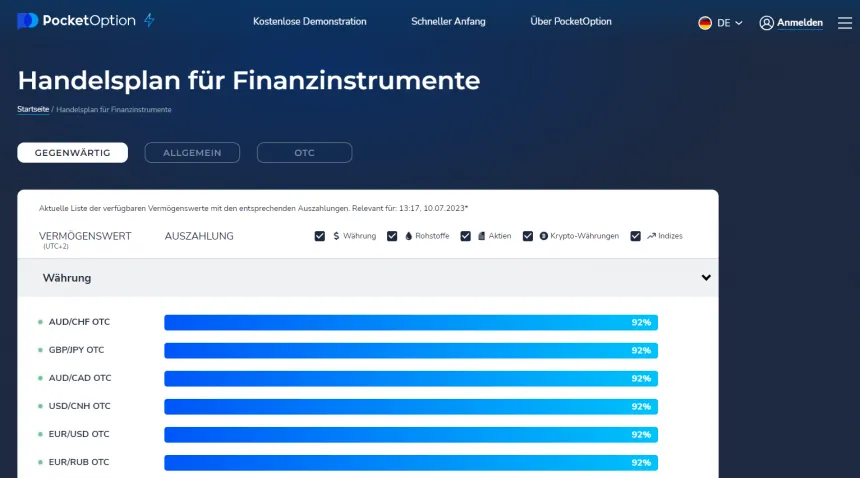The image size is (860, 478).
Task: Click the German flag icon
Action: tap(705, 22)
